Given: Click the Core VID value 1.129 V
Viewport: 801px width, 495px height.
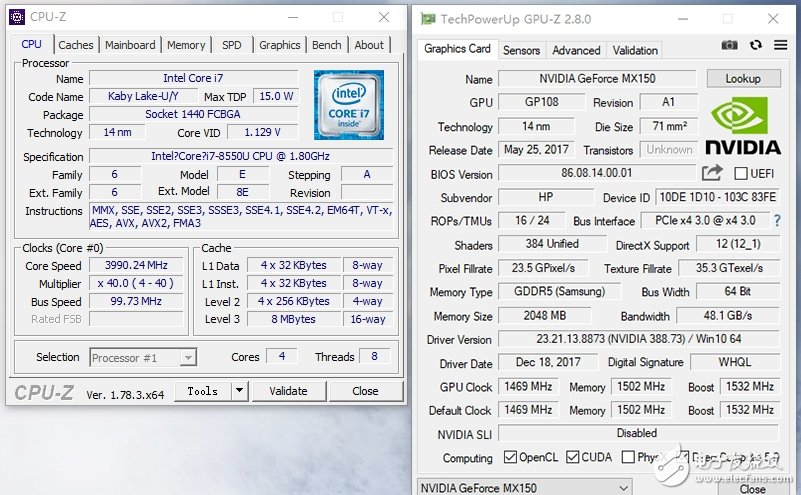Looking at the screenshot, I should coord(263,132).
